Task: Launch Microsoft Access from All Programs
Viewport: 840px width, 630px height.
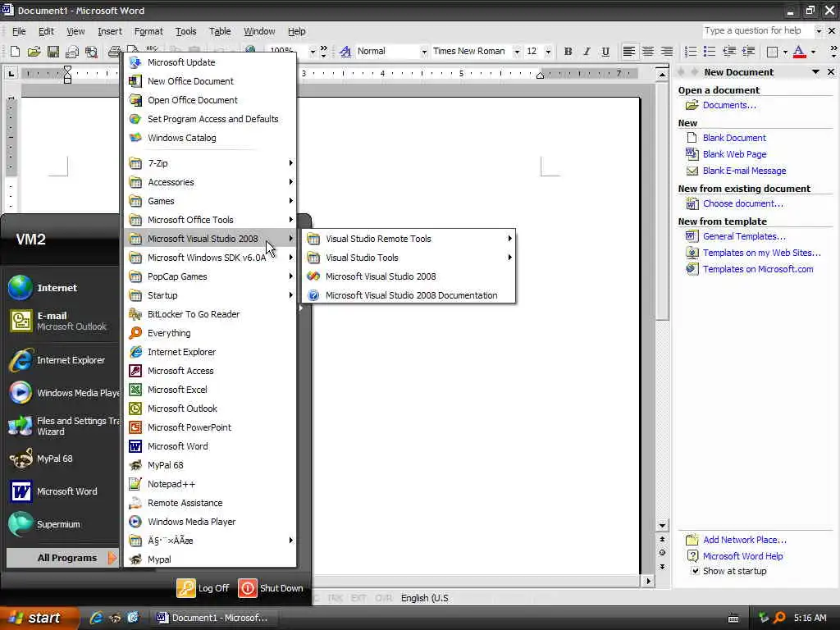Action: 211,371
